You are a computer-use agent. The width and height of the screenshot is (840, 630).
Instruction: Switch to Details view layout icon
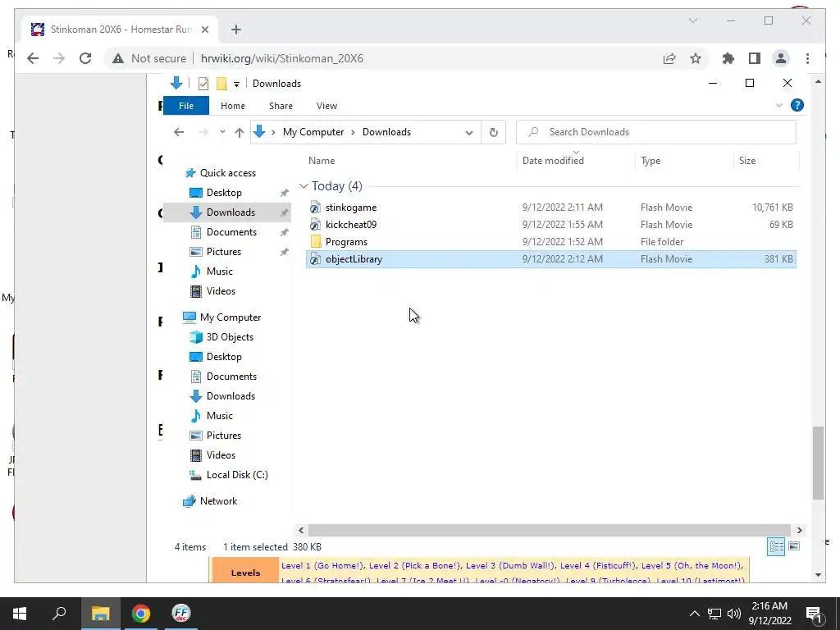coord(776,547)
